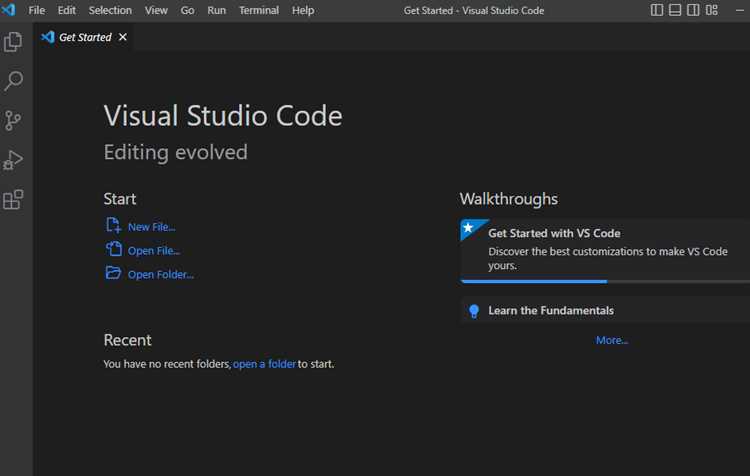
Task: Click the Customize Layout icon
Action: tap(712, 10)
